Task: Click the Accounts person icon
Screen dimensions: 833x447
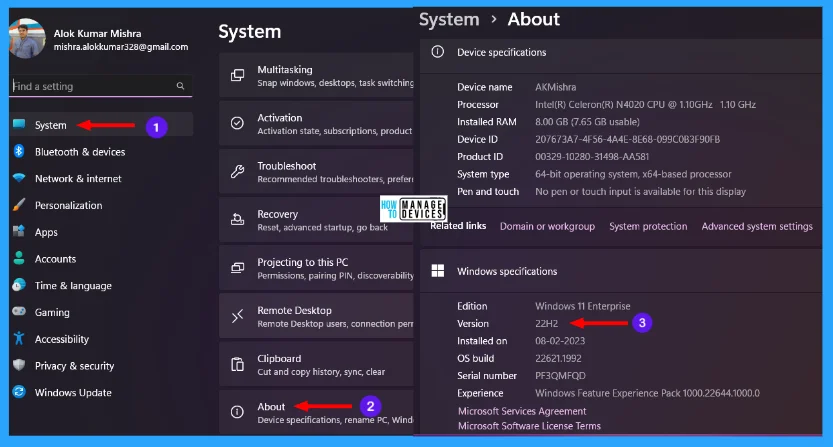Action: click(x=19, y=258)
